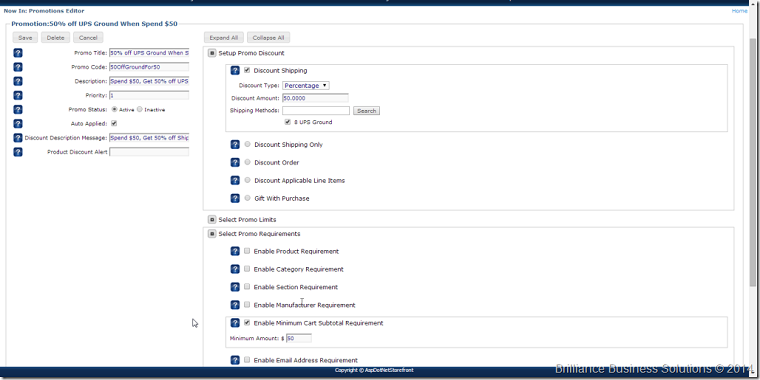Open help icon for Enable Manufacturer Requirement
This screenshot has width=760, height=380.
(x=235, y=305)
